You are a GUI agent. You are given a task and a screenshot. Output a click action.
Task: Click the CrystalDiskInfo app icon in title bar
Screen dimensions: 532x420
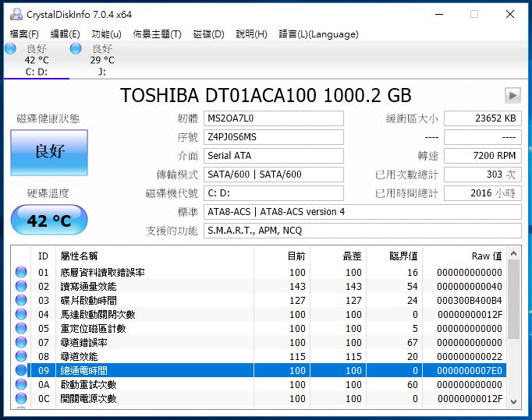click(x=16, y=14)
